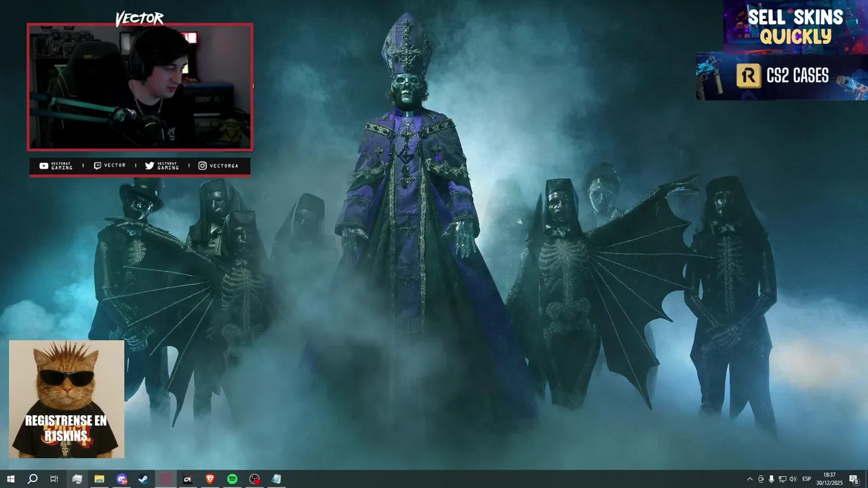Click the CS2 CASES banner
868x488 pixels.
tap(782, 77)
